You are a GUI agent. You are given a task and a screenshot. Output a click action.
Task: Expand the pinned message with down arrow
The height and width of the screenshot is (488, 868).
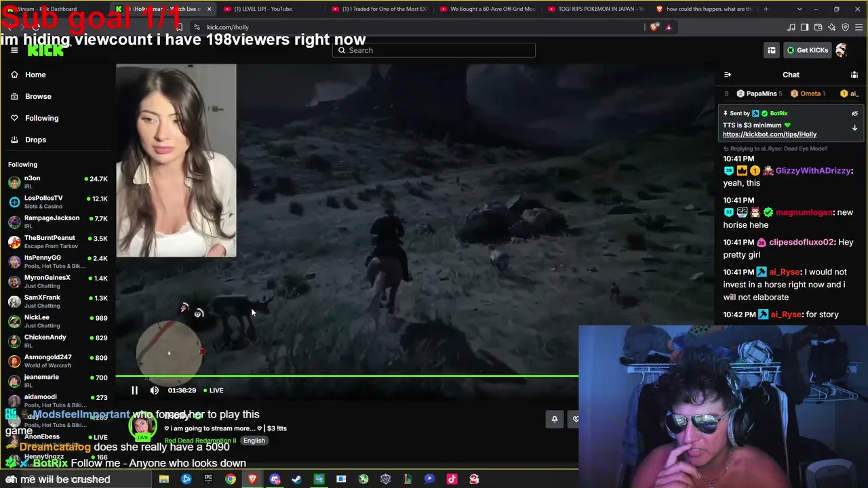(854, 127)
